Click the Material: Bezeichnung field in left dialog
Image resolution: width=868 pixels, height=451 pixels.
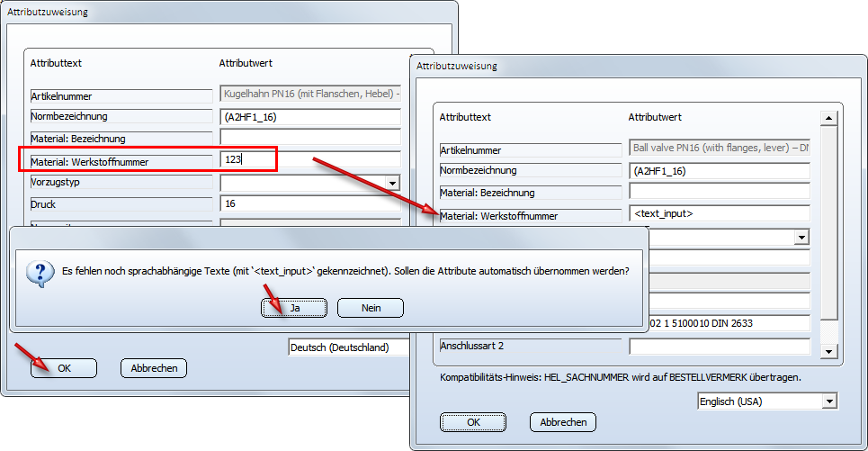310,138
